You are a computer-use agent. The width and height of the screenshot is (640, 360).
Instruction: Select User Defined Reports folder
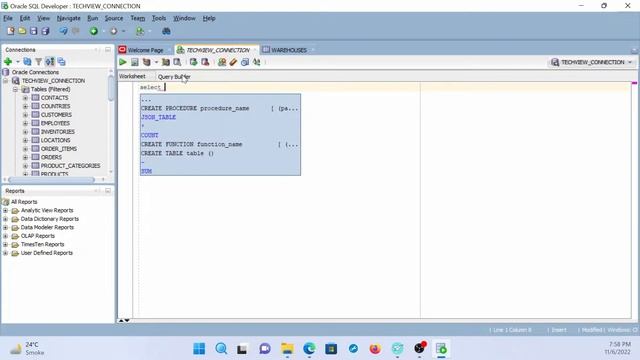[47, 253]
